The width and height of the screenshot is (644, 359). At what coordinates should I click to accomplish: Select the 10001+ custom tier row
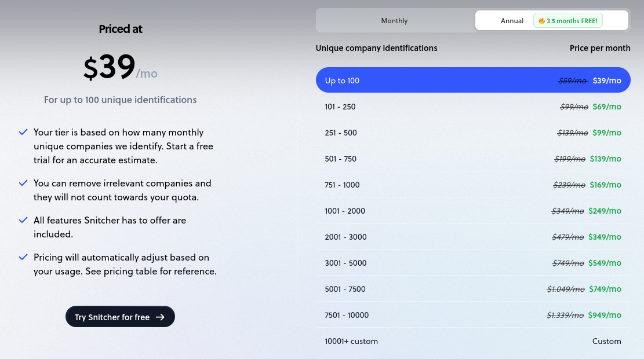[x=473, y=341]
